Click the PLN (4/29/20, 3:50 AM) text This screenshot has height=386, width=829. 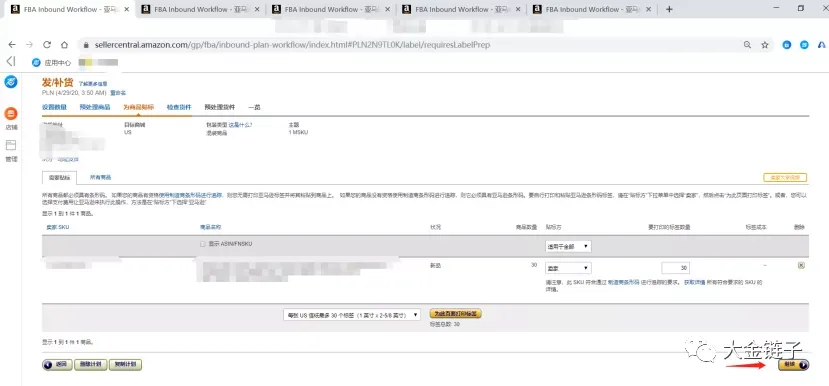(x=74, y=93)
